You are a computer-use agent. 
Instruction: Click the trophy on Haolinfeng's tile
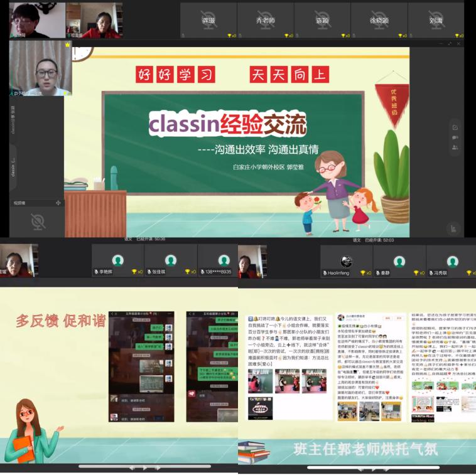362,273
